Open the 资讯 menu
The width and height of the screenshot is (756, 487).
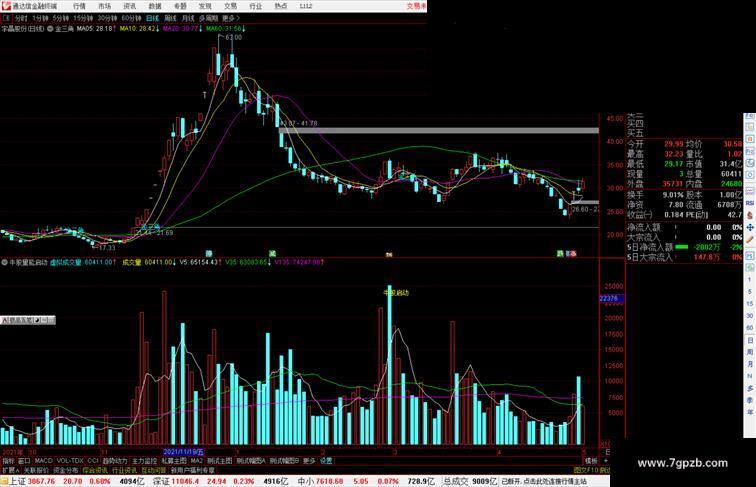[130, 6]
